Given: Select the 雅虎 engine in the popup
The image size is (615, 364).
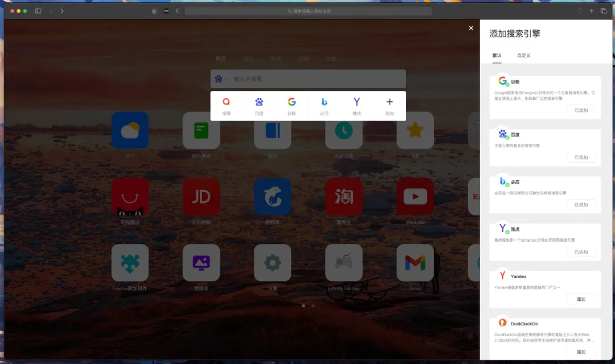Looking at the screenshot, I should pyautogui.click(x=356, y=106).
